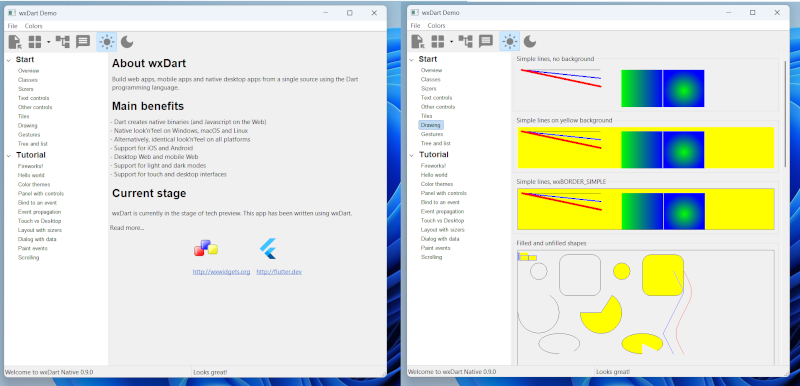Open Fireworks! tutorial in left window

pos(31,166)
